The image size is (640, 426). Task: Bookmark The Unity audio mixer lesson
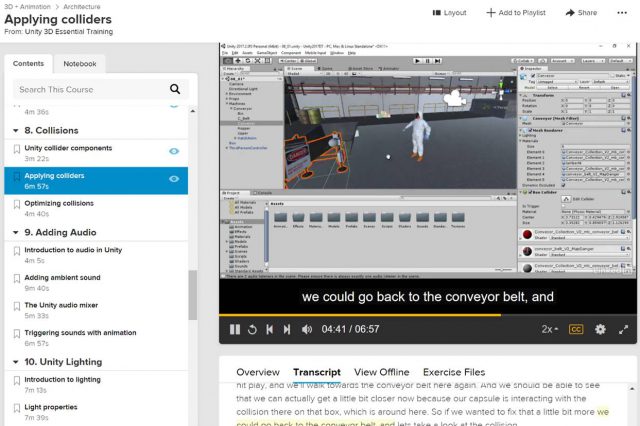point(17,306)
